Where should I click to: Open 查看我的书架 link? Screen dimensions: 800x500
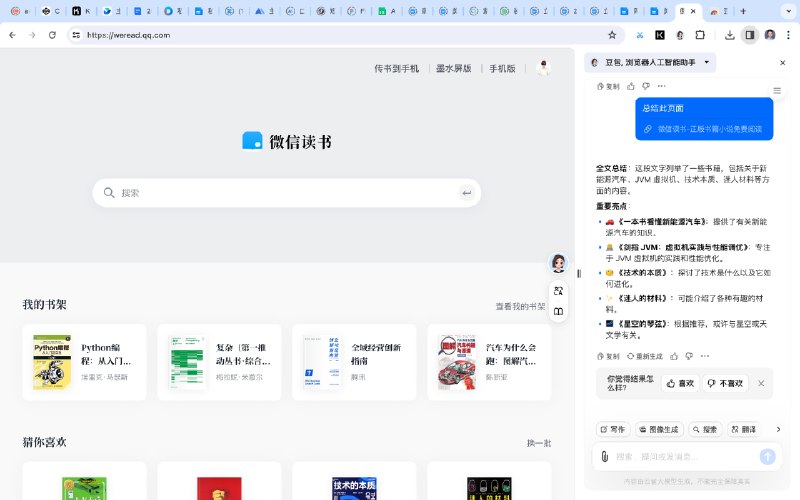point(520,306)
